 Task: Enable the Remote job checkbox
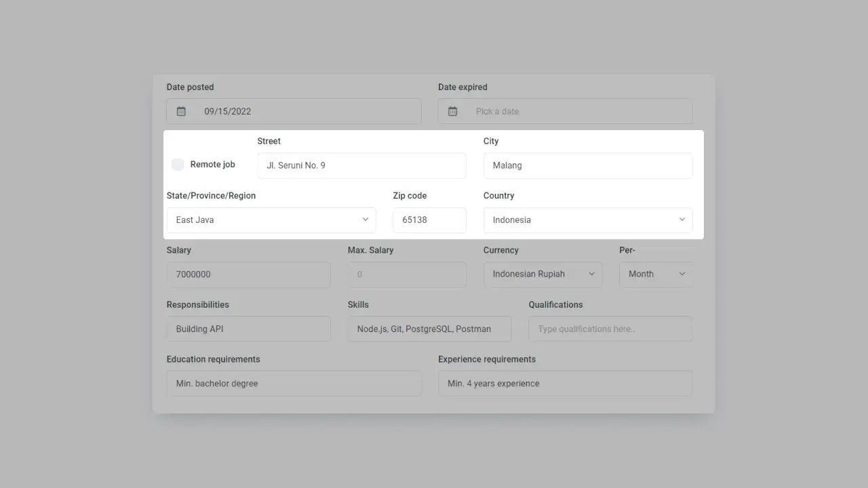(178, 165)
